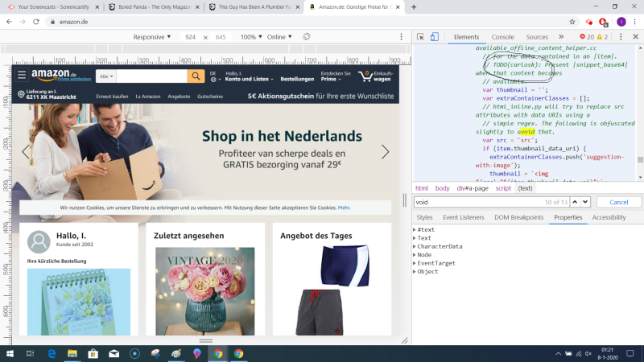
Task: Go back in browser history
Action: coord(10,22)
